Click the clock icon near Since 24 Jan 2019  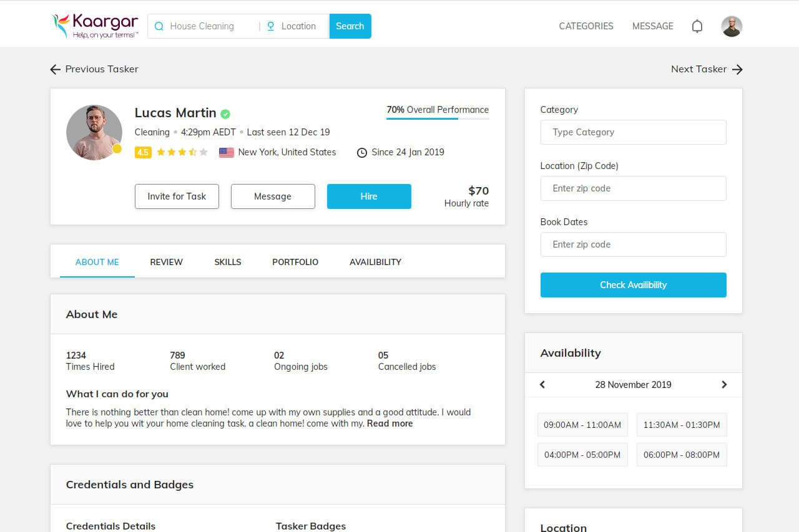(361, 153)
